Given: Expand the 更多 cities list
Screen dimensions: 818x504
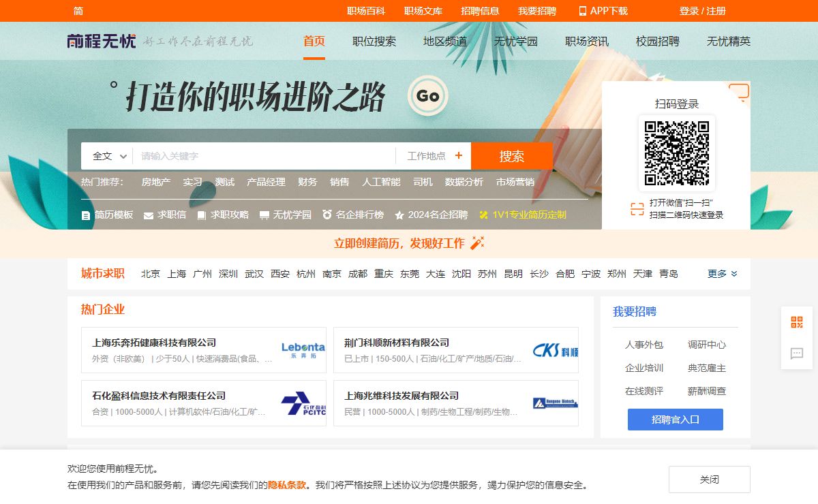Looking at the screenshot, I should coord(722,274).
